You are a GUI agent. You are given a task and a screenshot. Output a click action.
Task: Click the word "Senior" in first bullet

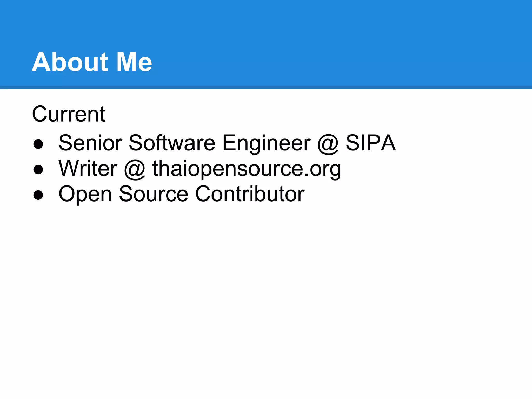(90, 143)
